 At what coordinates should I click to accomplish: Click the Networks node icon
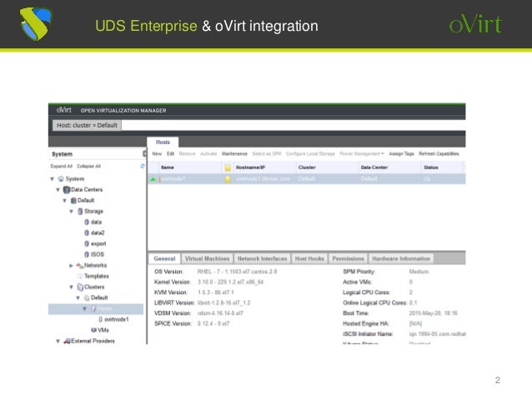[80, 265]
